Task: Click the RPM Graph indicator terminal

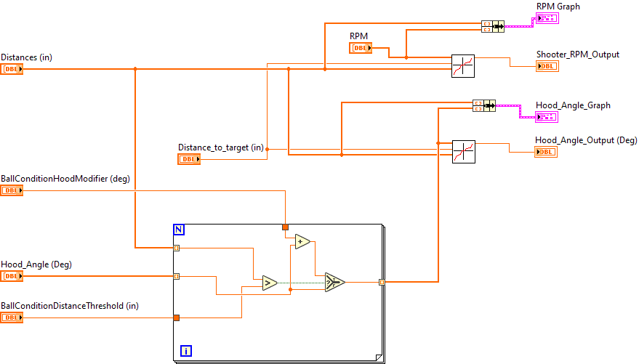Action: click(547, 18)
